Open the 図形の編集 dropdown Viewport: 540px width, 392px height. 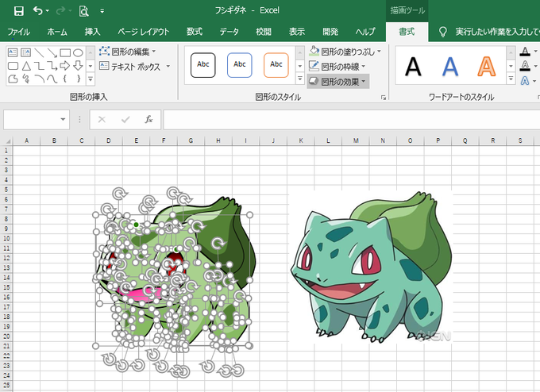[127, 52]
